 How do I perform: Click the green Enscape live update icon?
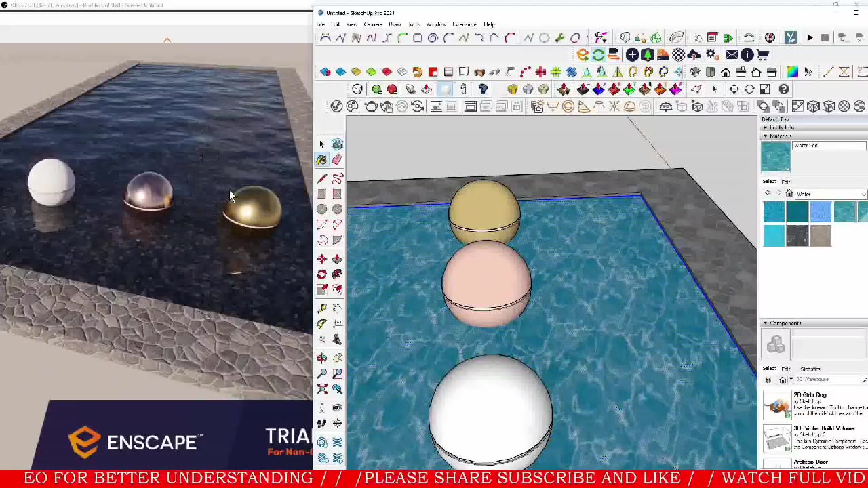(598, 55)
